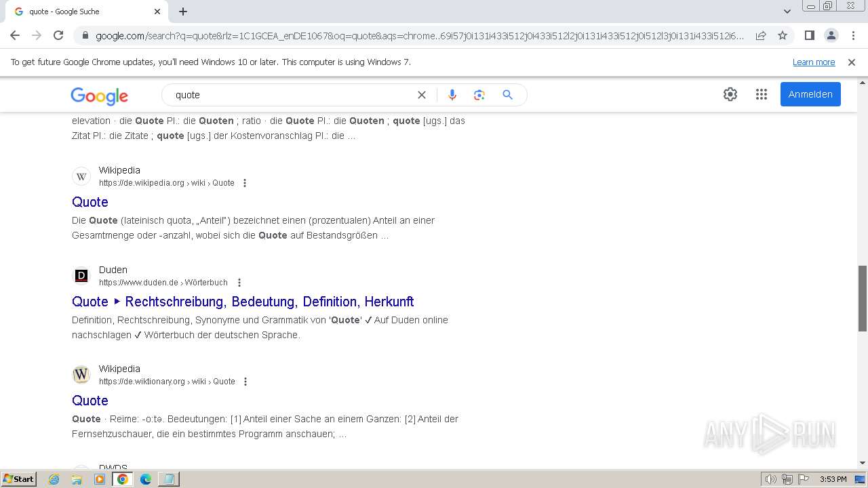Open options for de.wikipedia.org result
The height and width of the screenshot is (488, 868).
pyautogui.click(x=245, y=183)
